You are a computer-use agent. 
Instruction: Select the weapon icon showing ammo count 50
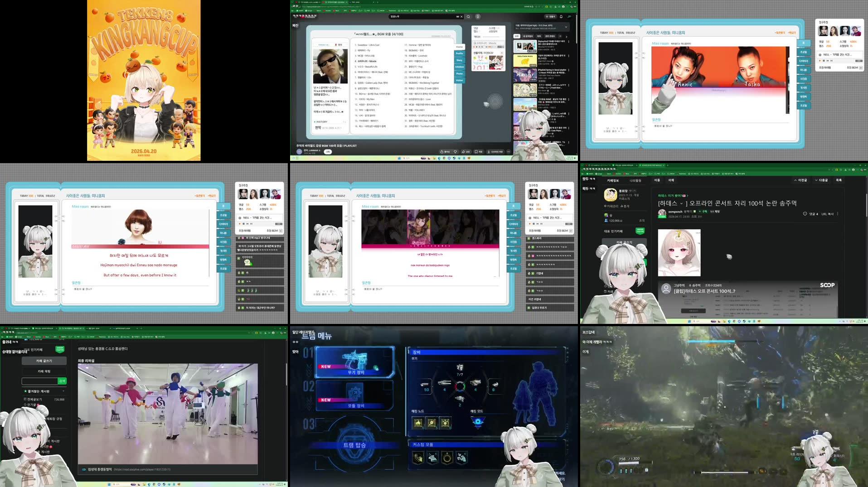point(426,385)
